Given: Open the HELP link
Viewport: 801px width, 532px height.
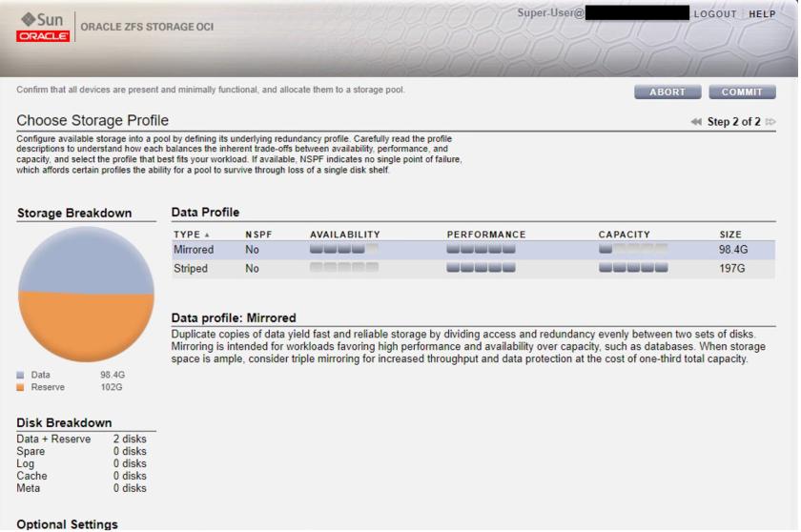Looking at the screenshot, I should click(x=764, y=14).
